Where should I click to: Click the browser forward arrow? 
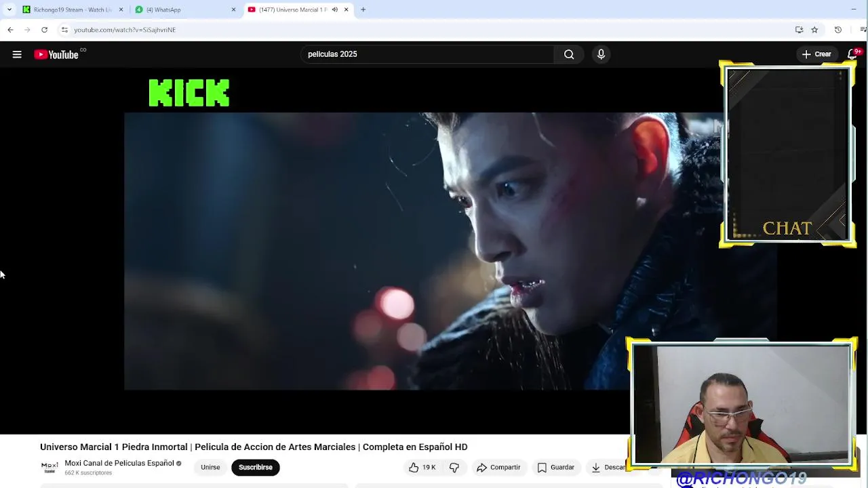pyautogui.click(x=27, y=30)
